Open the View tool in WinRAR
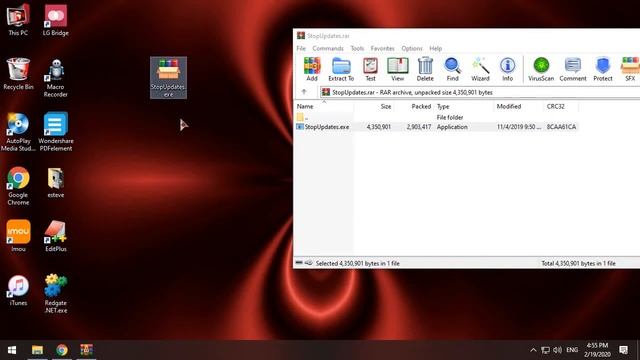Image resolution: width=640 pixels, height=360 pixels. (x=398, y=69)
